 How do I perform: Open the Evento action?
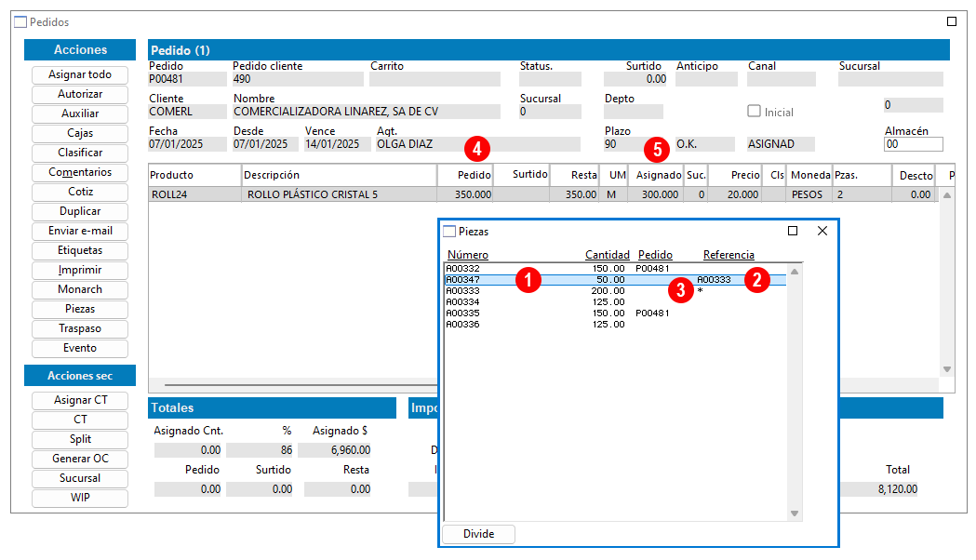coord(80,348)
